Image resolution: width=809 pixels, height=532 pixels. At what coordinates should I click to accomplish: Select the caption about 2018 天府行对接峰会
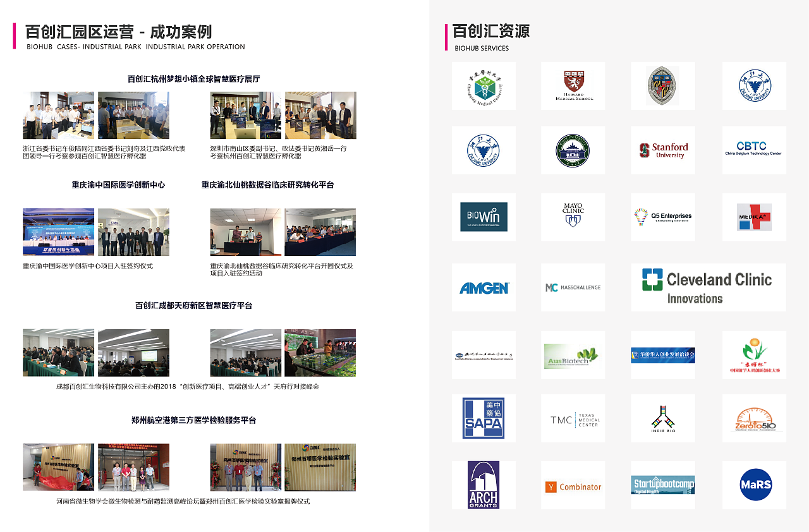pyautogui.click(x=188, y=386)
